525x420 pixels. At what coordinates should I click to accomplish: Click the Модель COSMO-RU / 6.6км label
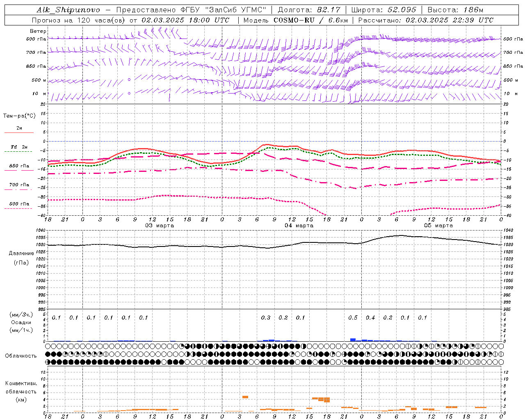pos(295,20)
